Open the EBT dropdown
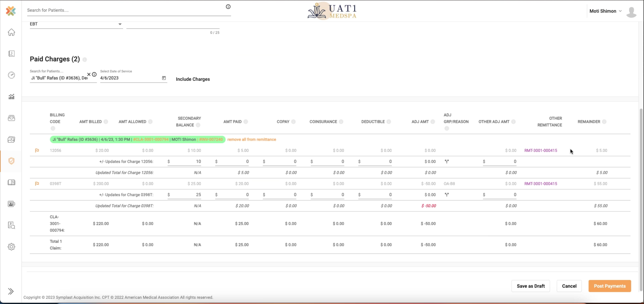644x304 pixels. click(x=120, y=24)
